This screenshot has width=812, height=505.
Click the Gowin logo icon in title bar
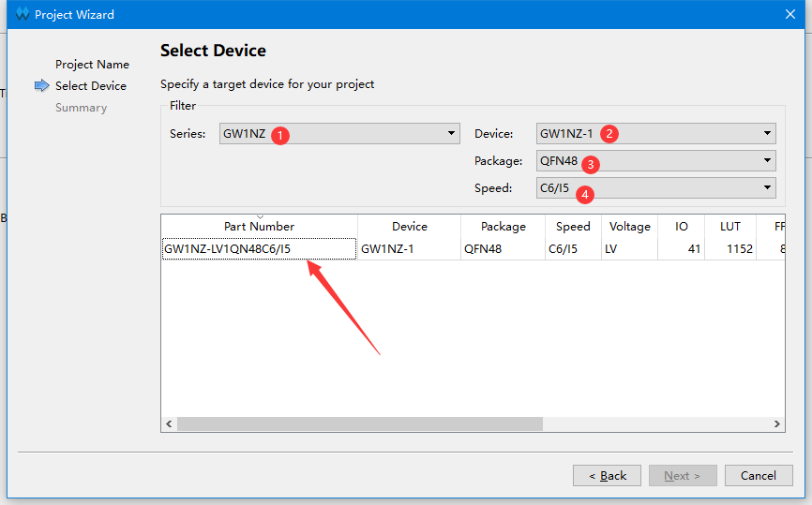tap(23, 14)
